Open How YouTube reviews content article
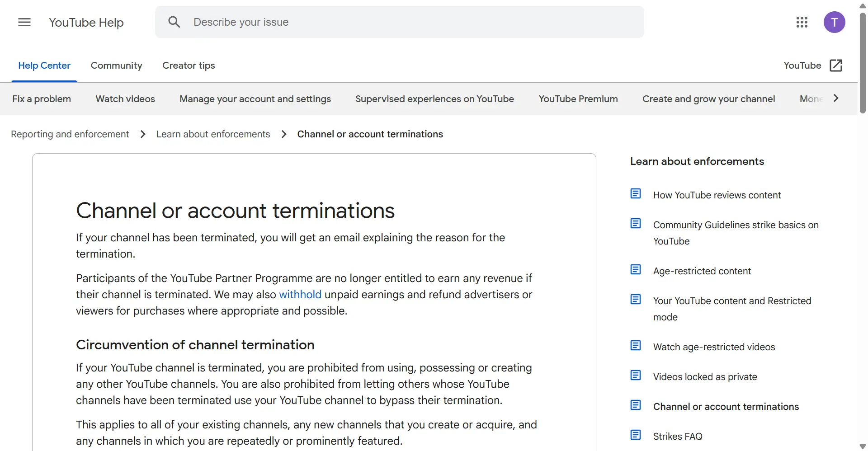 click(x=717, y=195)
